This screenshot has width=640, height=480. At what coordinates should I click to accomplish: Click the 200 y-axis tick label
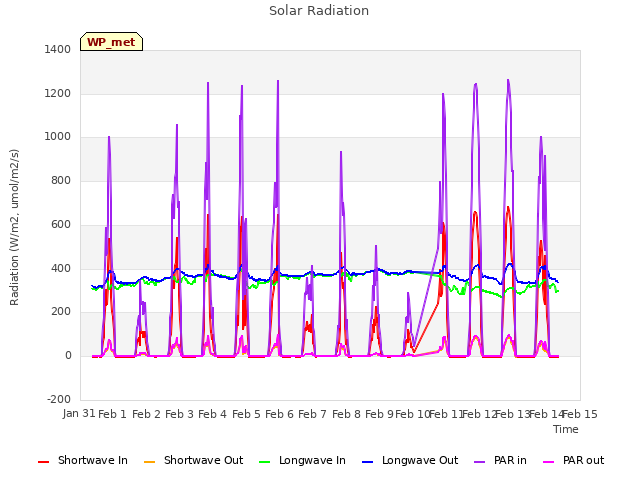[x=61, y=312]
